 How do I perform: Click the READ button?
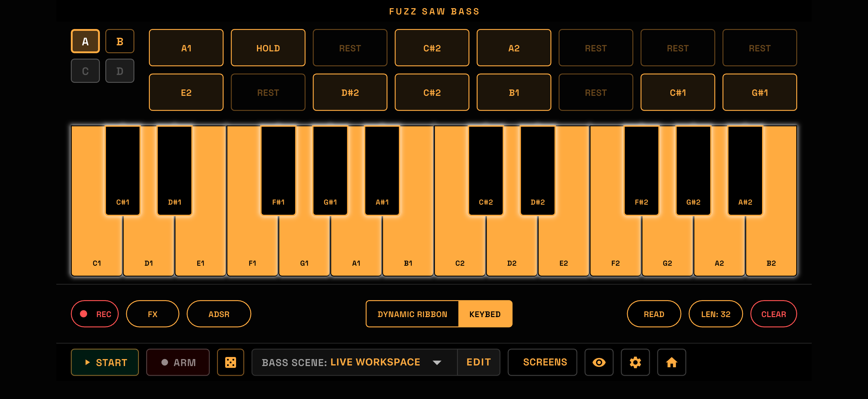[654, 313]
